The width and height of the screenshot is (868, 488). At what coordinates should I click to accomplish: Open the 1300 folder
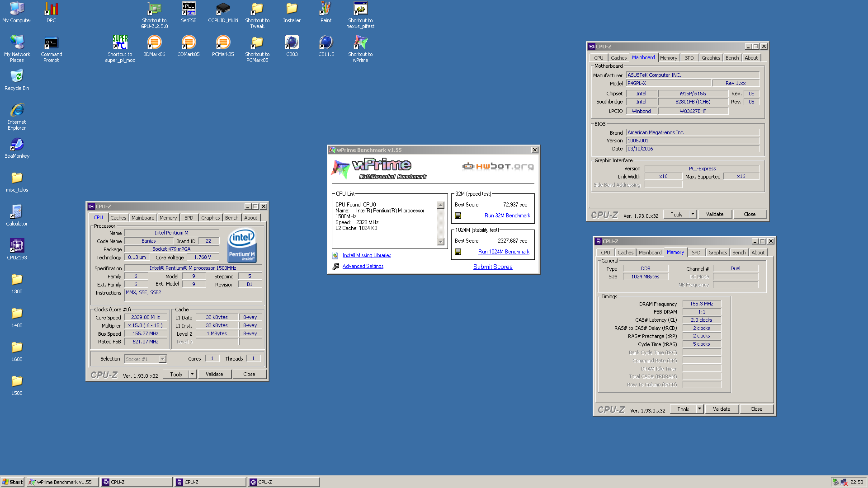click(x=17, y=283)
